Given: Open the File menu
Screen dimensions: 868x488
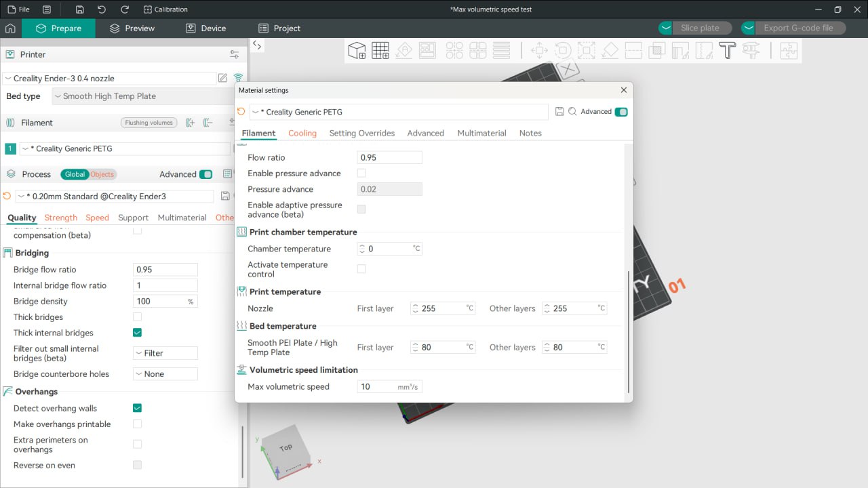Looking at the screenshot, I should click(x=18, y=9).
